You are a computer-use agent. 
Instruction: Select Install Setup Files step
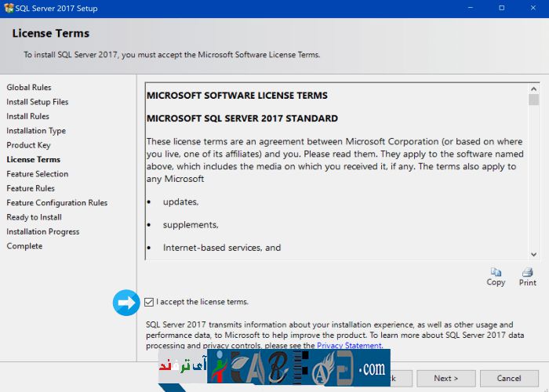click(x=38, y=102)
